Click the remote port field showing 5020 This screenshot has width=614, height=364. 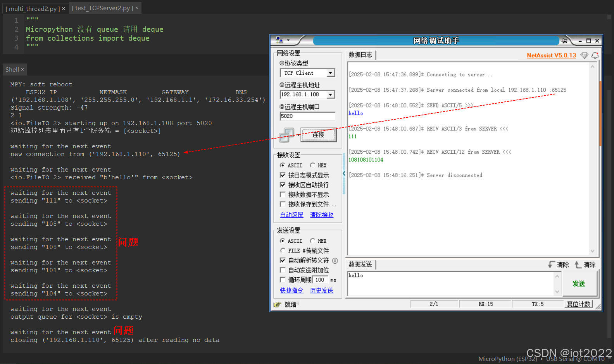click(x=307, y=116)
